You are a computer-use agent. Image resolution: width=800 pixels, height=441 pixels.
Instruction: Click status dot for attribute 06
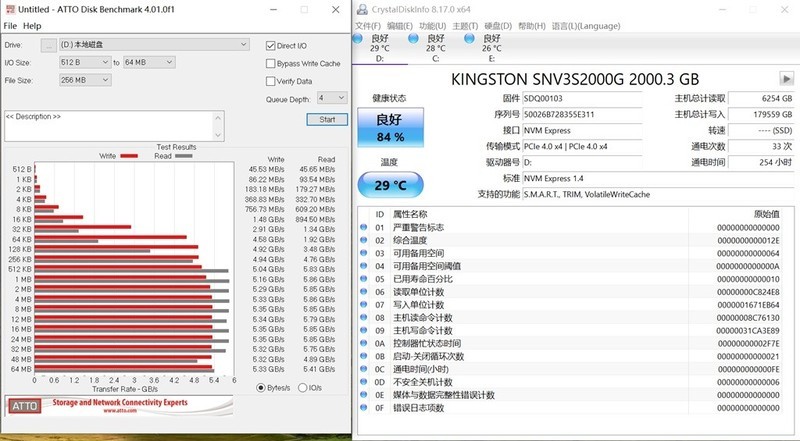point(363,291)
